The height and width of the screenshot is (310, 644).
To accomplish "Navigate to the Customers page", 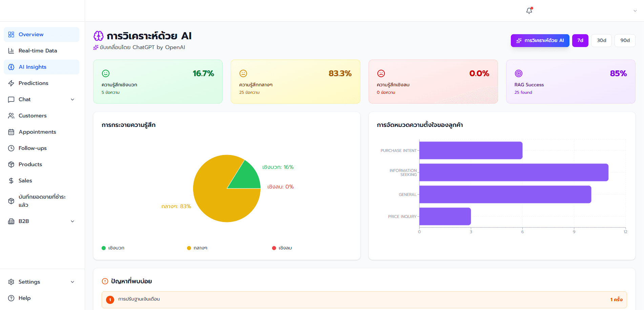I will tap(41, 116).
